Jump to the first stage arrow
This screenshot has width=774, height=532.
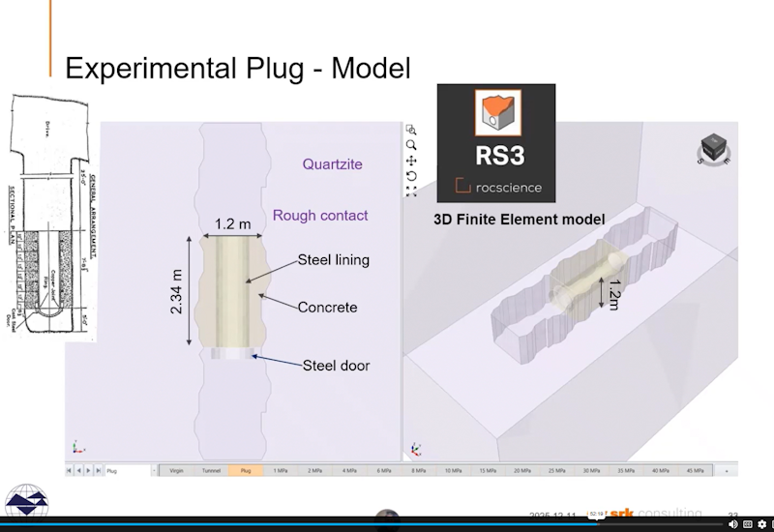pos(69,470)
